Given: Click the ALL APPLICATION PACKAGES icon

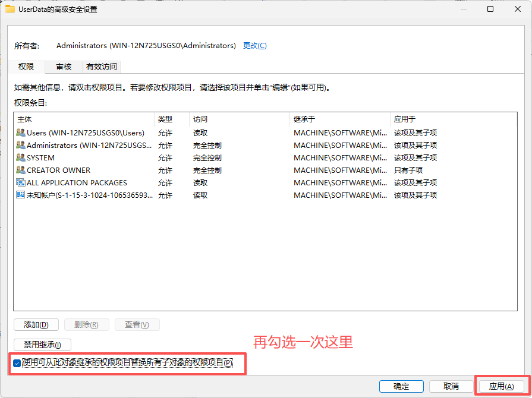Looking at the screenshot, I should pos(21,182).
